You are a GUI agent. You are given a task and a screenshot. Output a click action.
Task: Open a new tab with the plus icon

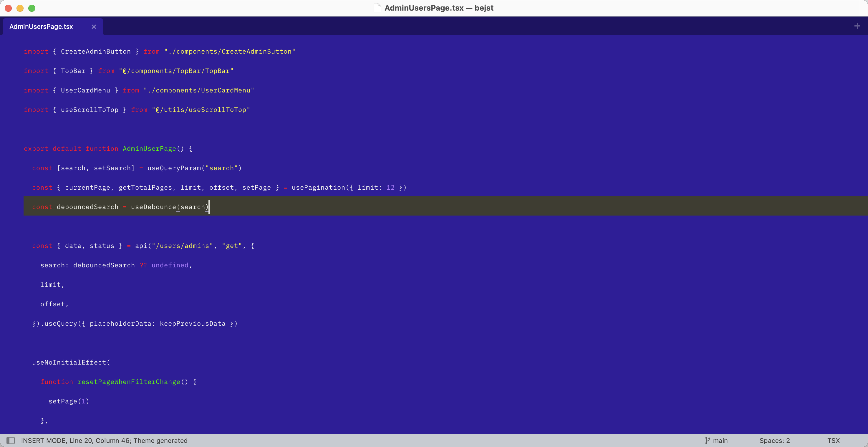coord(857,26)
